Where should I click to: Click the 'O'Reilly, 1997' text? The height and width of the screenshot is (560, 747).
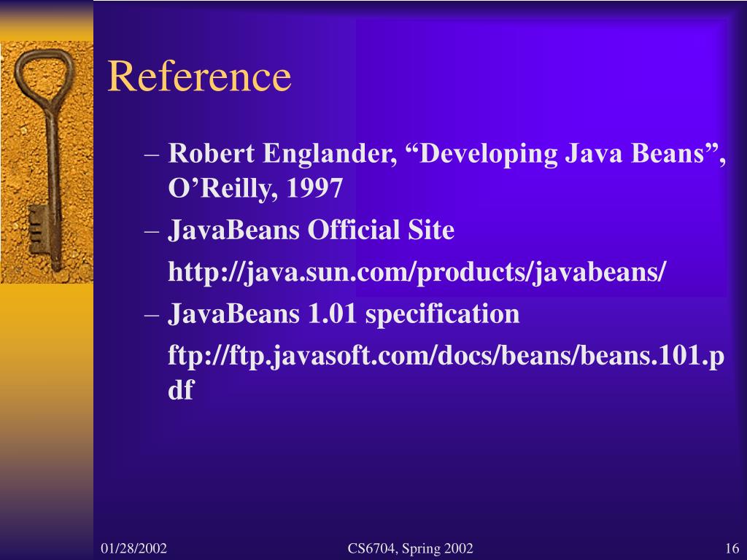(255, 187)
